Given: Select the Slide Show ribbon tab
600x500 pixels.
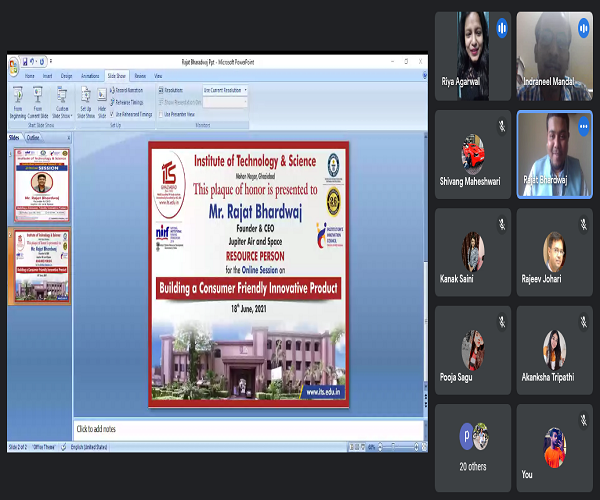Looking at the screenshot, I should [117, 76].
